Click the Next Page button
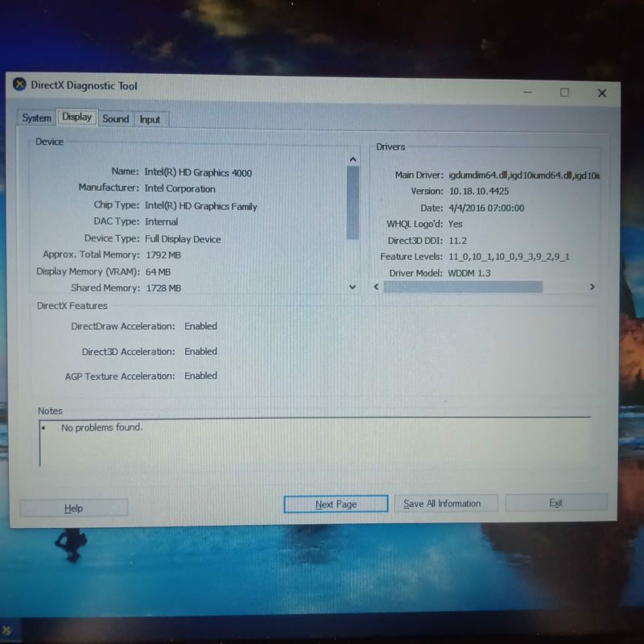The height and width of the screenshot is (644, 644). coord(336,504)
